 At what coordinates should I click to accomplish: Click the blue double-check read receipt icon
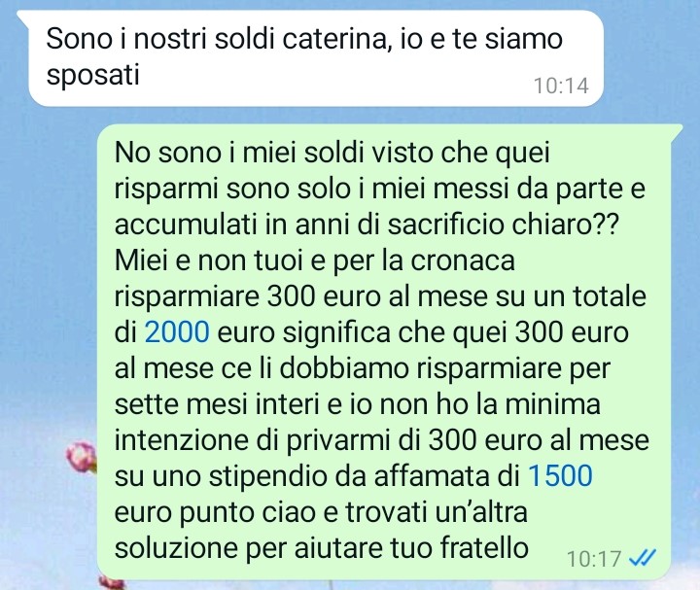[x=643, y=557]
